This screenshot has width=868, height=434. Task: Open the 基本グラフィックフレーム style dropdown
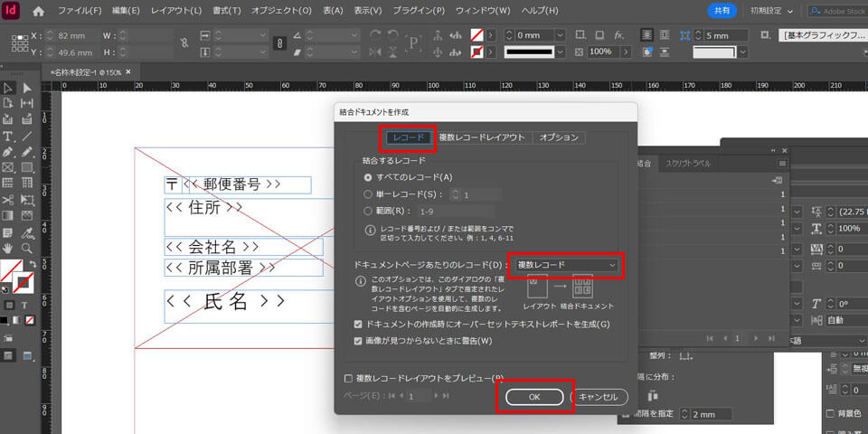(823, 34)
